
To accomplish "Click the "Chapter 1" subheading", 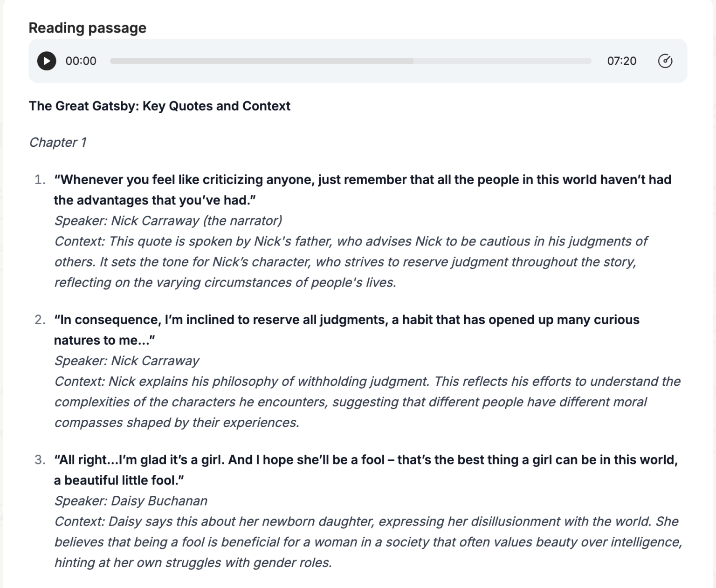I will coord(58,143).
